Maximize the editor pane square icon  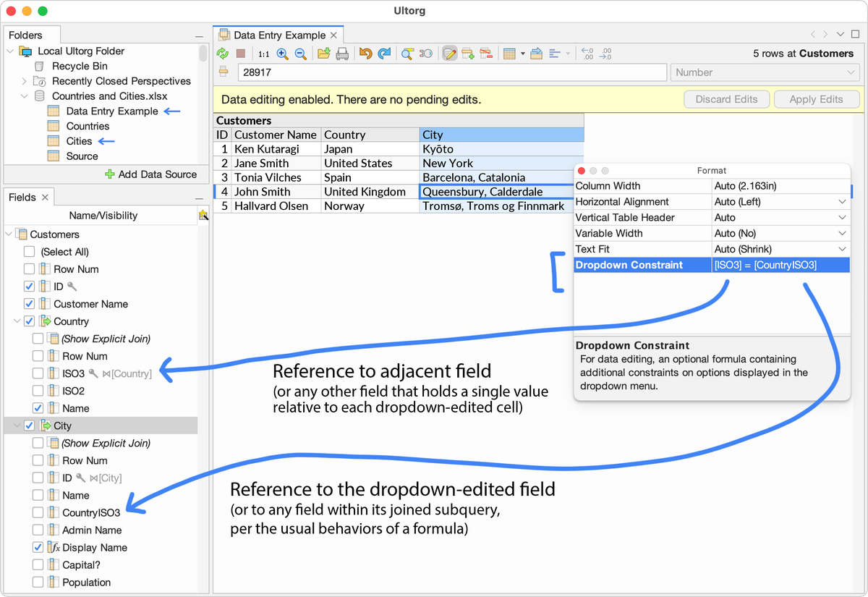pos(854,35)
